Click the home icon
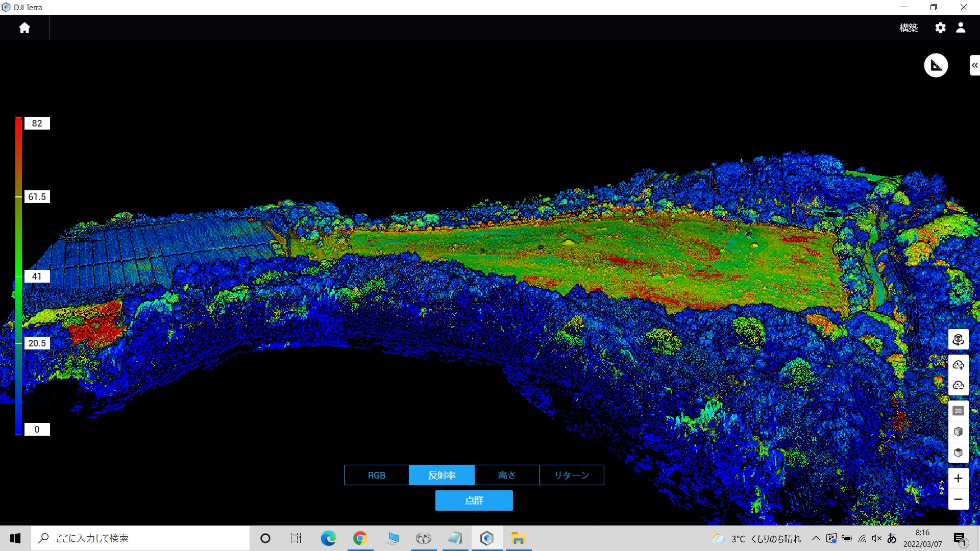This screenshot has height=551, width=980. [x=24, y=28]
